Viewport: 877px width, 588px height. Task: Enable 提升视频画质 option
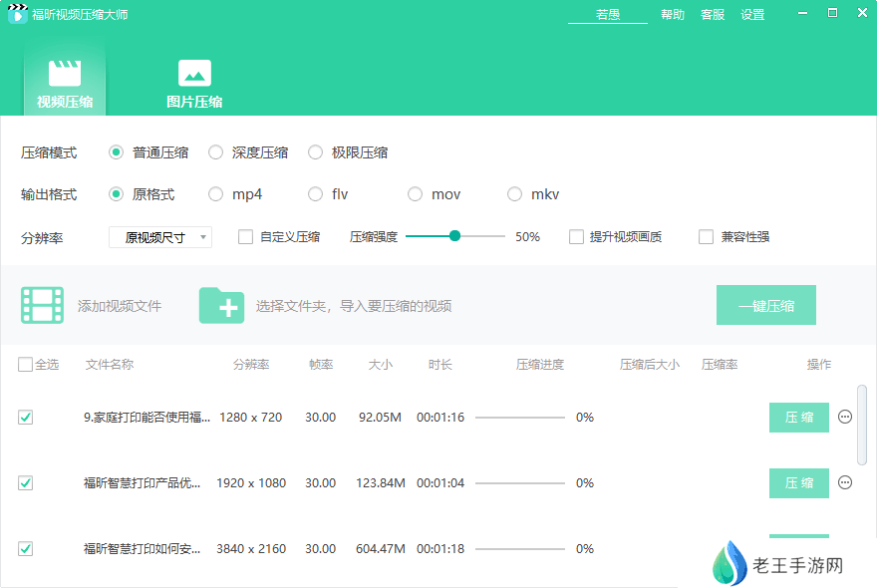pyautogui.click(x=576, y=236)
